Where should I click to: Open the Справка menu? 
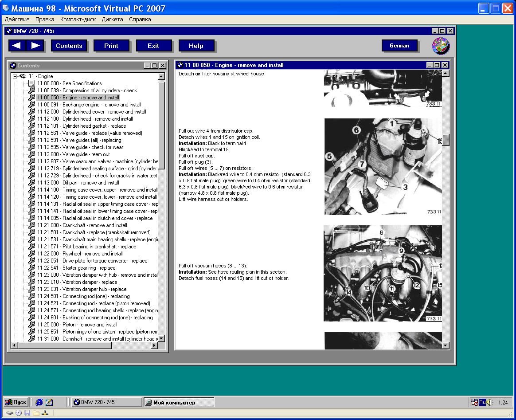[140, 20]
